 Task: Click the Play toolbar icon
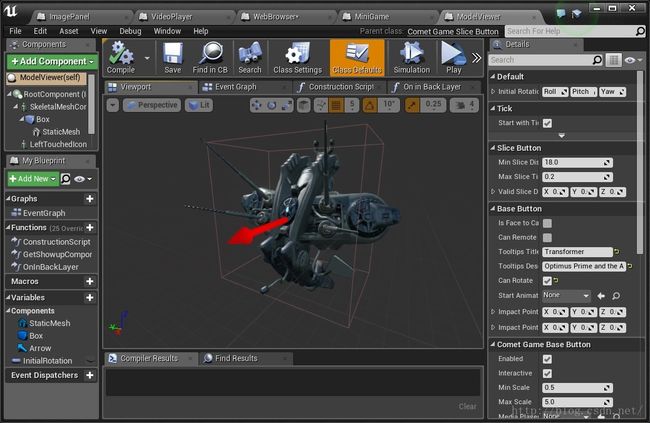click(x=454, y=58)
